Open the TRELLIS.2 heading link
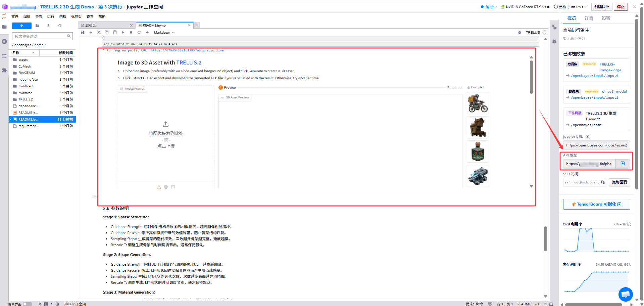 pyautogui.click(x=189, y=62)
